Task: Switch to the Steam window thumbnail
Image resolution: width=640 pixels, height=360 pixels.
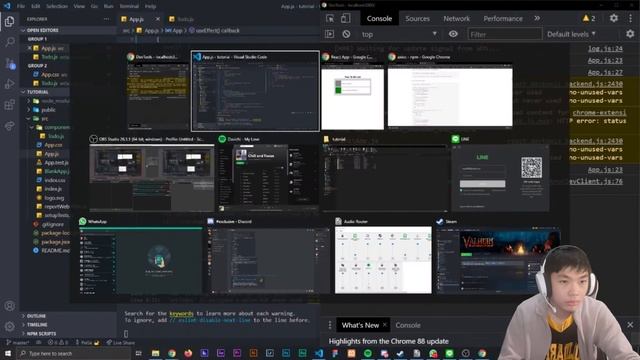Action: click(498, 256)
